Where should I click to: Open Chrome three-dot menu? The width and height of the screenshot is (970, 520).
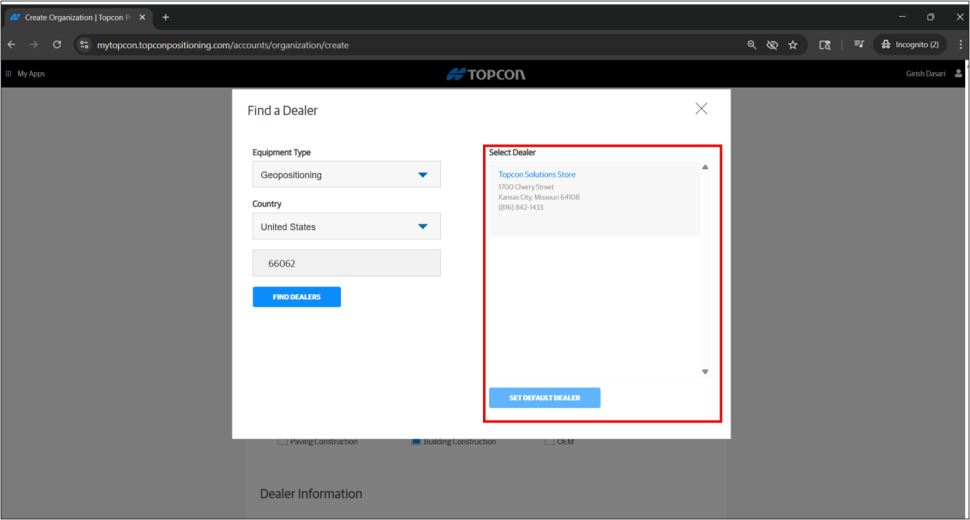point(957,45)
